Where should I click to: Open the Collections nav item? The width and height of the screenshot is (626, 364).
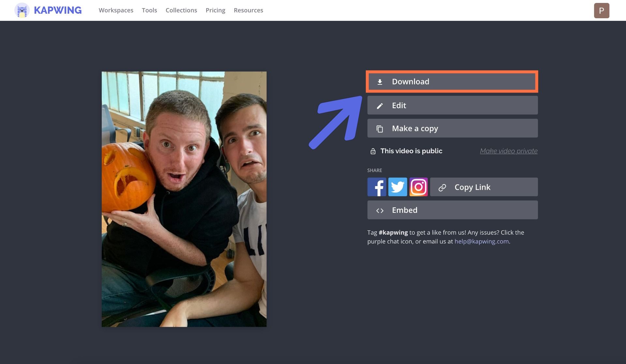[x=181, y=10]
